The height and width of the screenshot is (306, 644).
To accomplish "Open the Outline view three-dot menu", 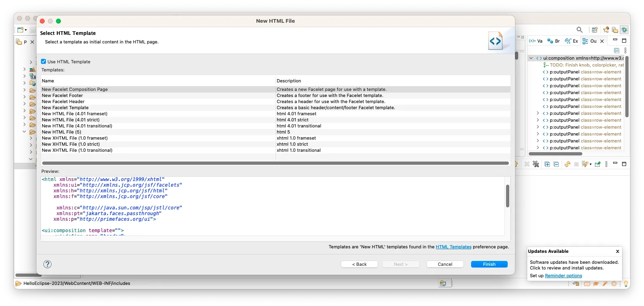I will coord(625,50).
